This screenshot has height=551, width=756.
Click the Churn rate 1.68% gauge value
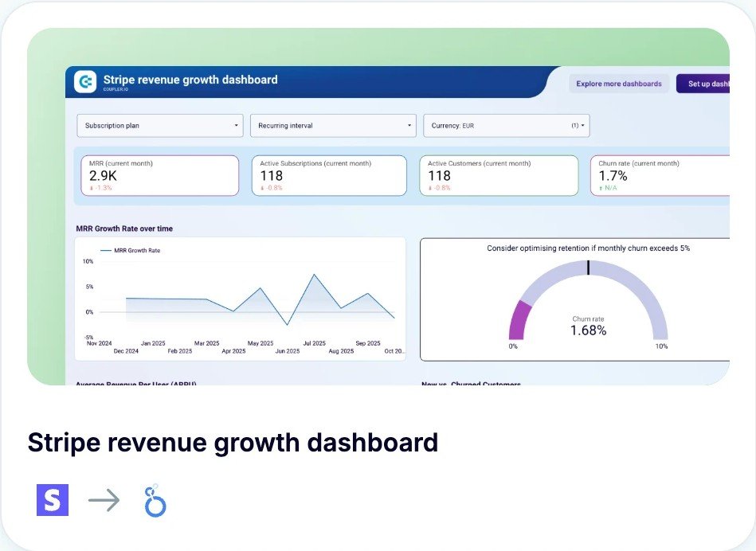[588, 330]
